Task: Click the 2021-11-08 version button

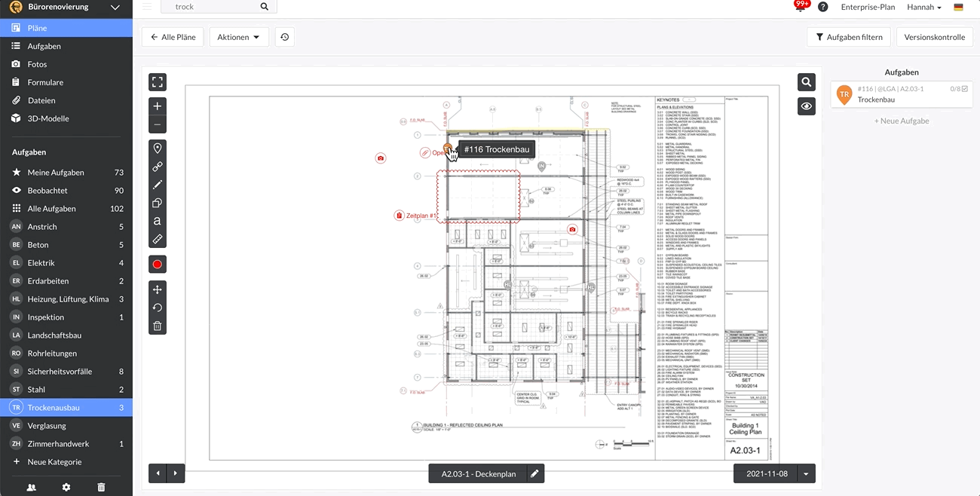Action: (766, 473)
